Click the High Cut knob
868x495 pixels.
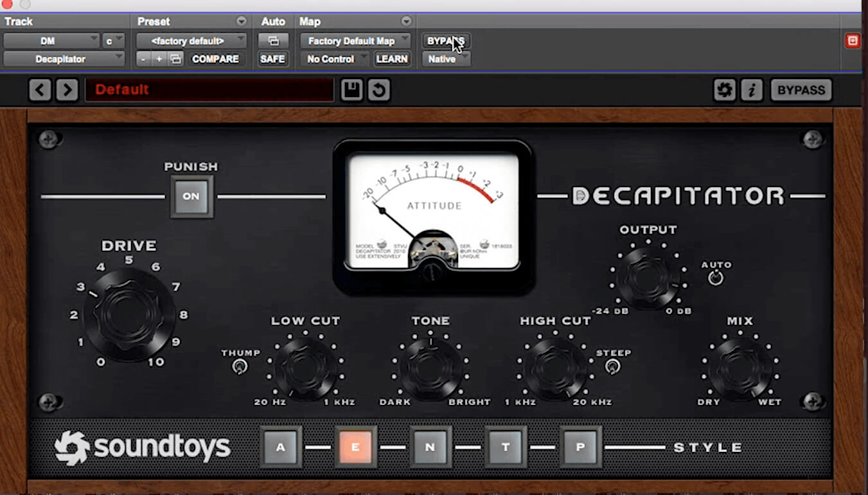(x=556, y=369)
